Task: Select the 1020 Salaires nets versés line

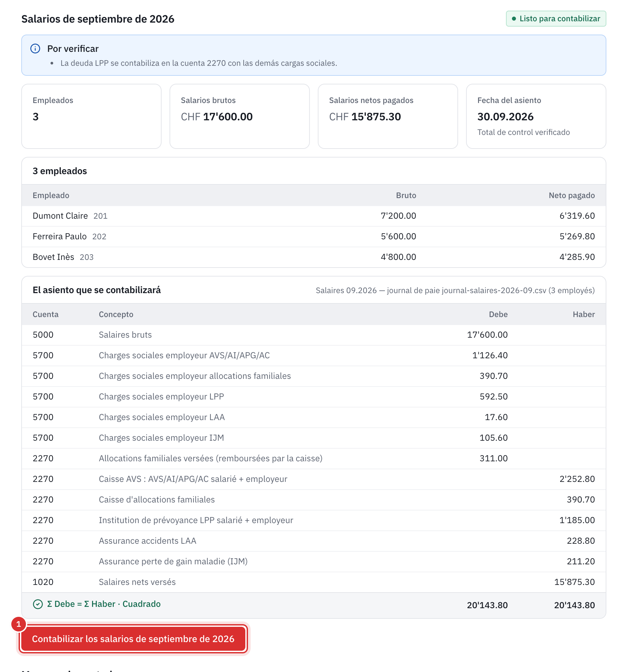Action: click(x=313, y=582)
